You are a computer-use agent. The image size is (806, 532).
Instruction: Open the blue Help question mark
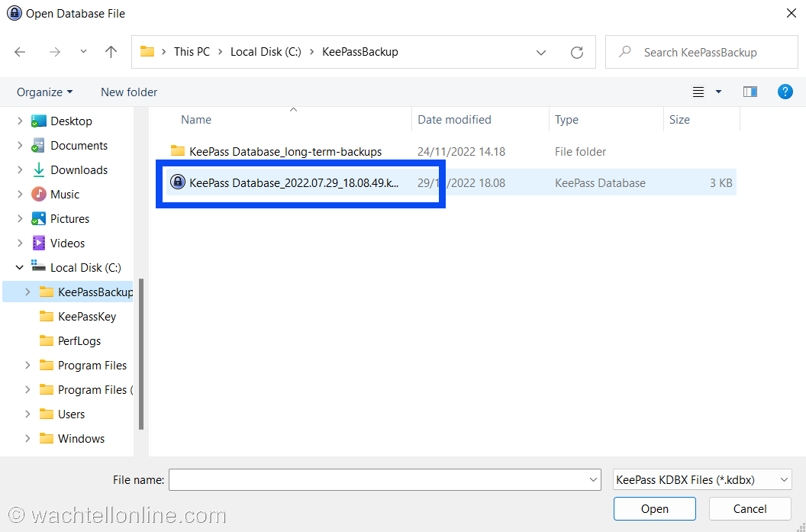click(x=785, y=92)
